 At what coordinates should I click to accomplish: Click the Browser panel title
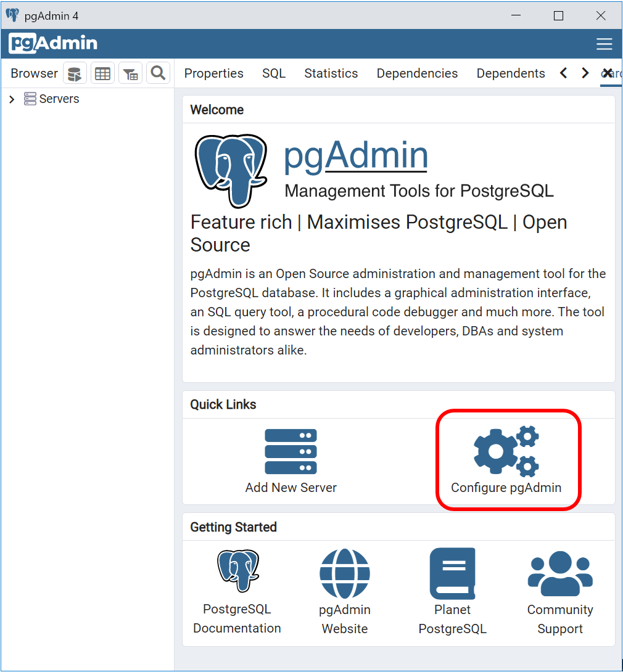[35, 73]
